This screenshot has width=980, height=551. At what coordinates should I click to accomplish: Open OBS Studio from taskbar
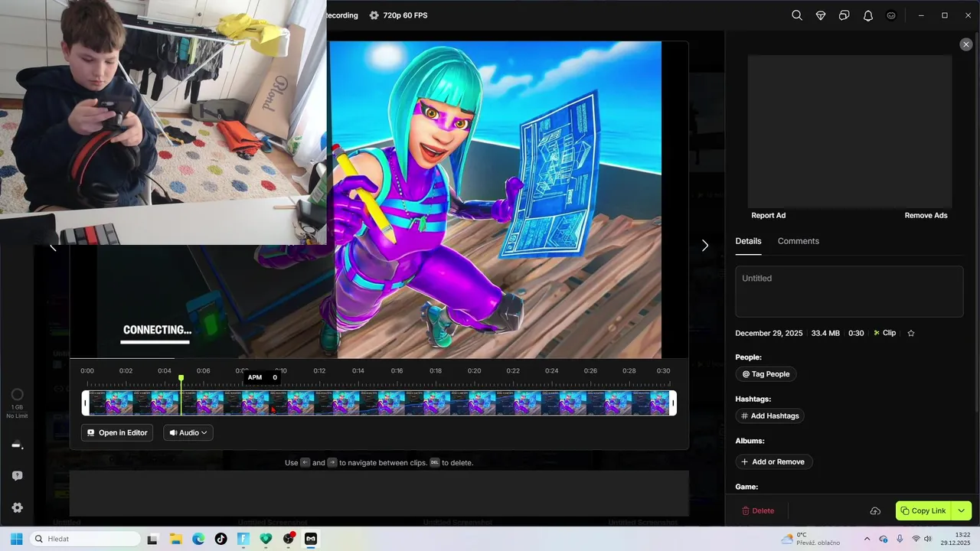click(289, 539)
